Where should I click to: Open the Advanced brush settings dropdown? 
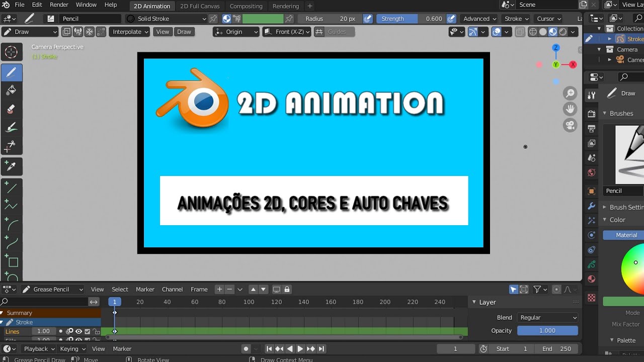[x=479, y=19]
